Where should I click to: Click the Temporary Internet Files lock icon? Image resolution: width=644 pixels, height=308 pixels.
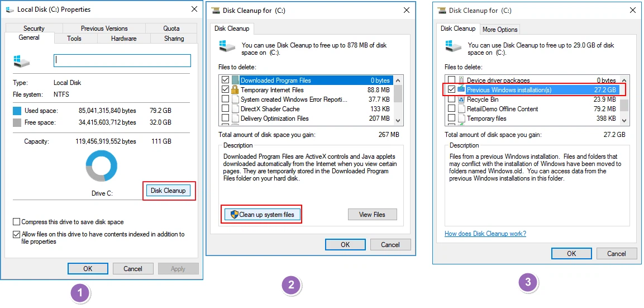[235, 89]
